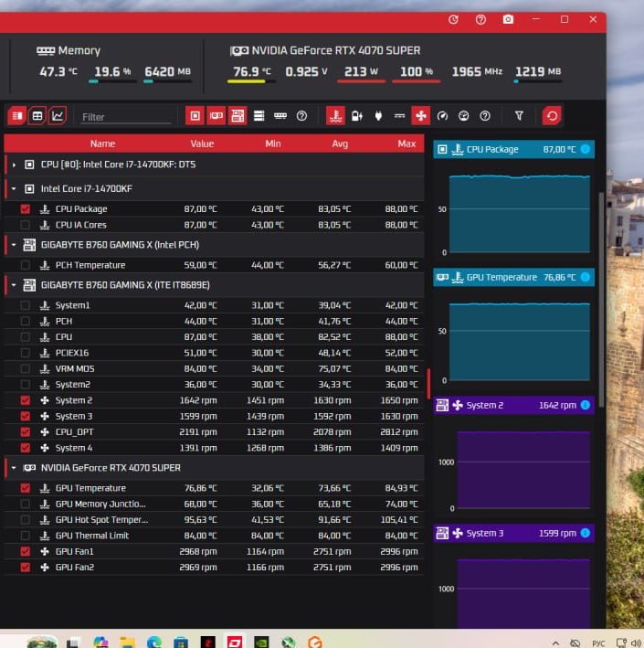Screen dimensions: 644x648
Task: Toggle the voltage battery sensor filter
Action: [357, 116]
